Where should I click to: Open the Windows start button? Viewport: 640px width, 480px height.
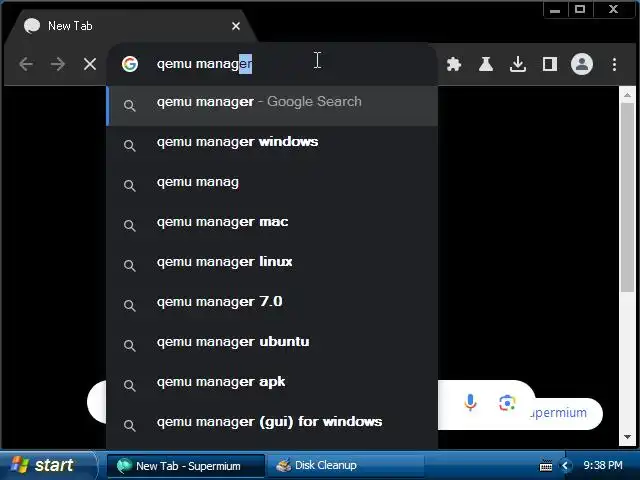coord(48,465)
